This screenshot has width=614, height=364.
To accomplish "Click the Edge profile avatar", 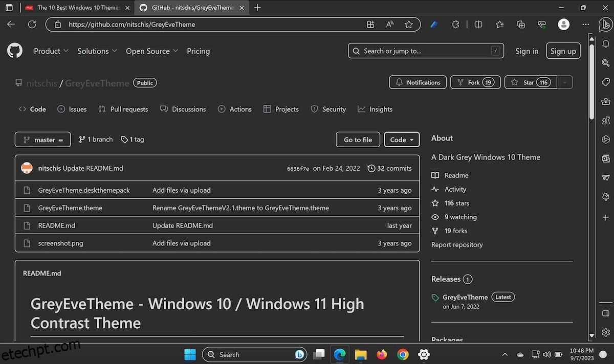I will click(563, 24).
